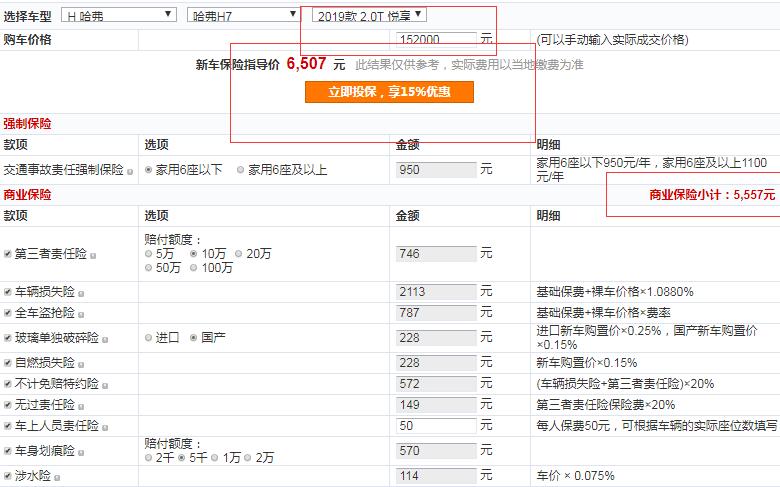
Task: Click info icon beside 车辆损失险
Action: [81, 293]
